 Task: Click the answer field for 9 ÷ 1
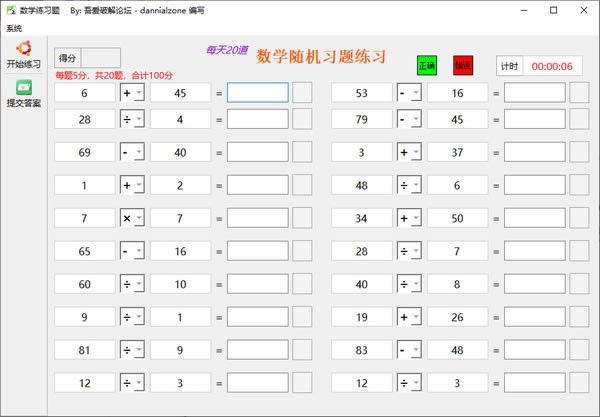258,317
